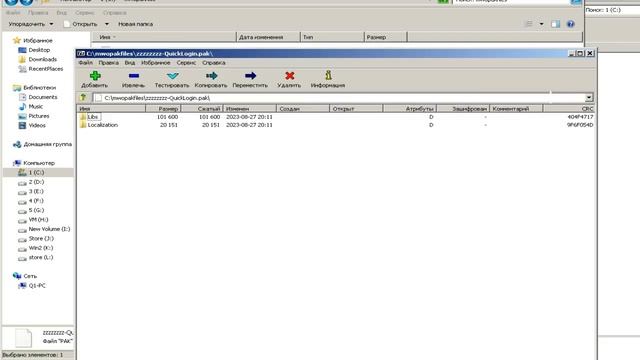
Task: Open the Вид menu in the archive window
Action: [x=129, y=62]
